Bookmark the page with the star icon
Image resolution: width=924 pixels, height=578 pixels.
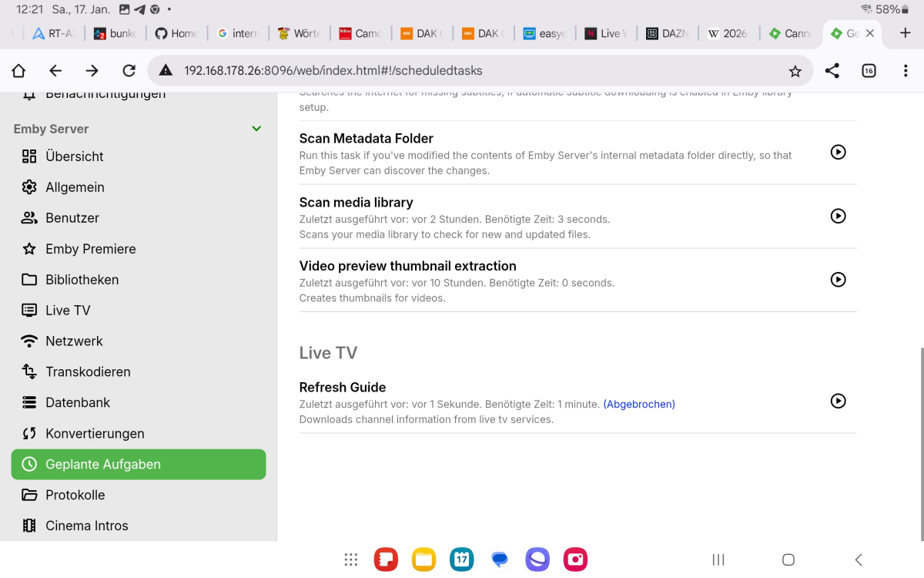coord(797,70)
